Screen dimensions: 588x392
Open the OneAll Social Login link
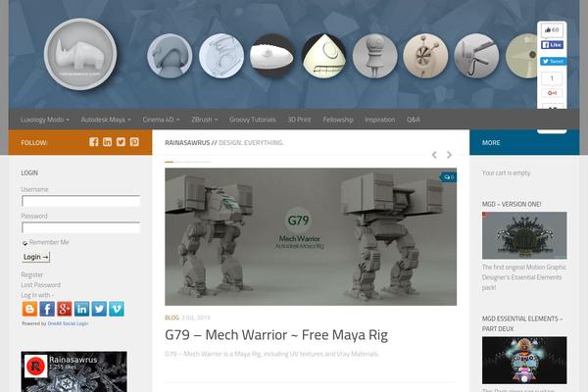pos(68,323)
